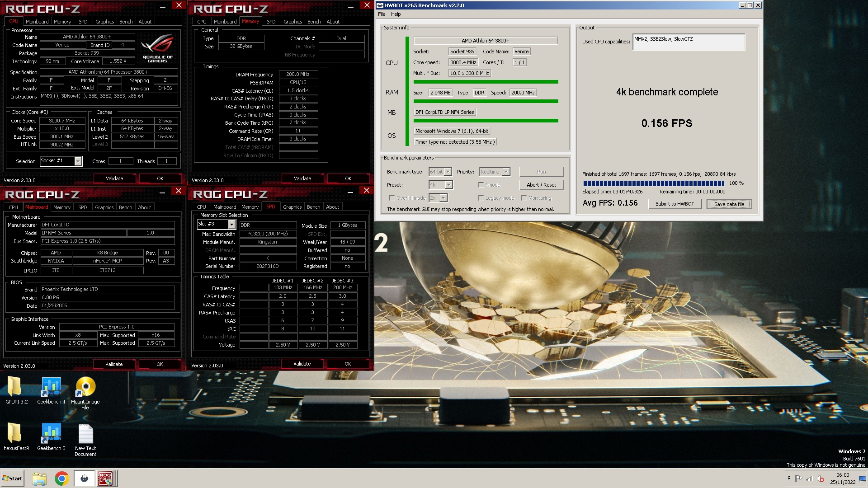Click the Republic of Gamers logo
The width and height of the screenshot is (868, 488).
click(x=157, y=48)
